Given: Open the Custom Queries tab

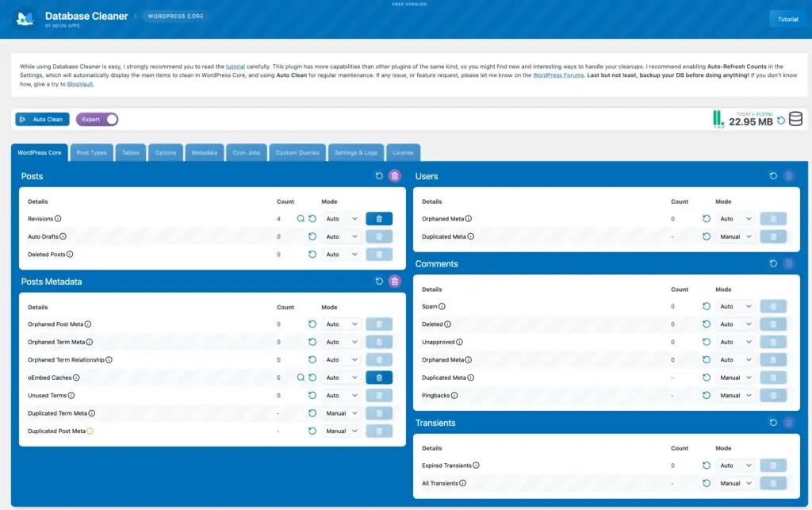Looking at the screenshot, I should click(297, 153).
